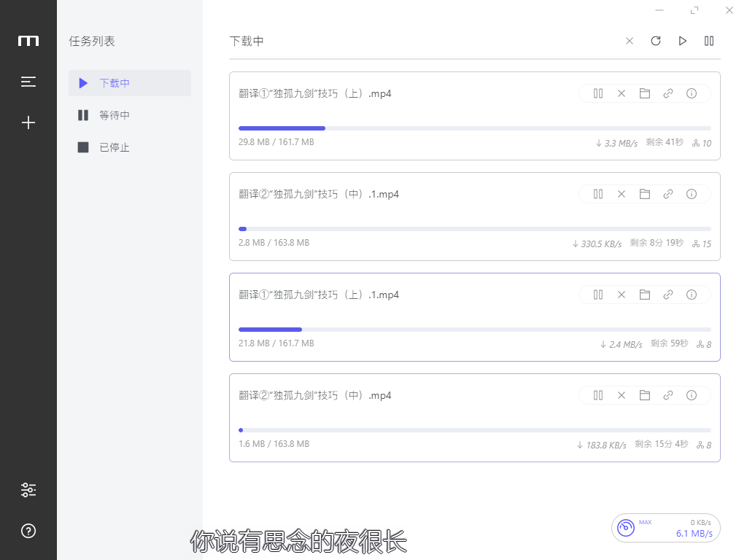Pause the 翻译②“独孤九剑”技巧（中）.mp4 download
The width and height of the screenshot is (747, 560).
[x=598, y=395]
